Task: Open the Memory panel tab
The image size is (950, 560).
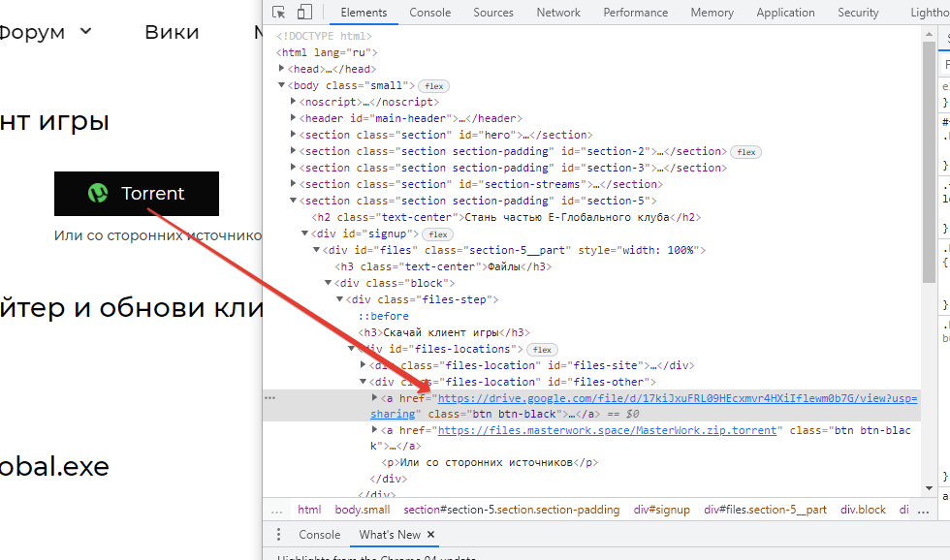Action: coord(712,12)
